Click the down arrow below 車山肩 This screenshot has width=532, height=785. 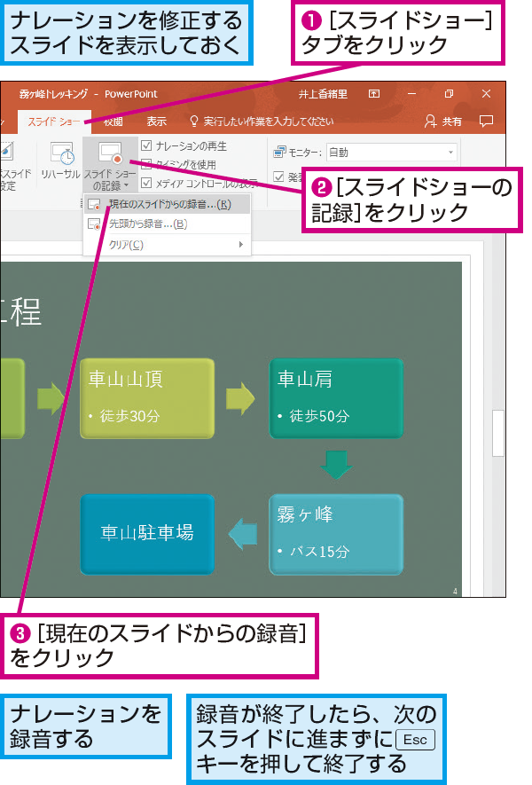[336, 465]
